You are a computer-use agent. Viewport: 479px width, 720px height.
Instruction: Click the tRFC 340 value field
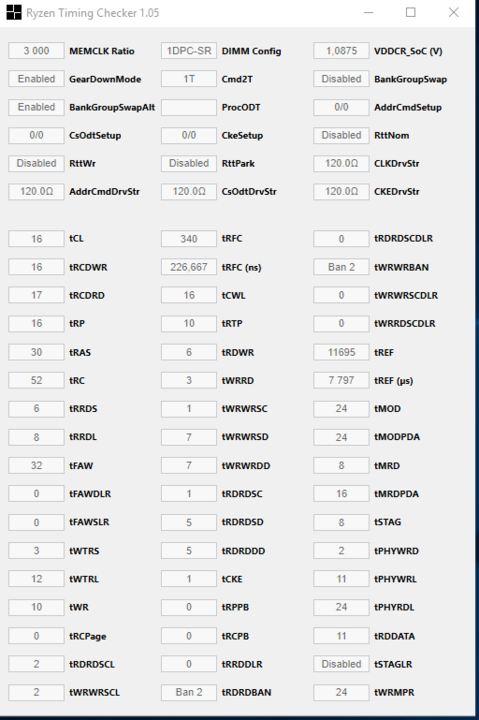point(189,239)
